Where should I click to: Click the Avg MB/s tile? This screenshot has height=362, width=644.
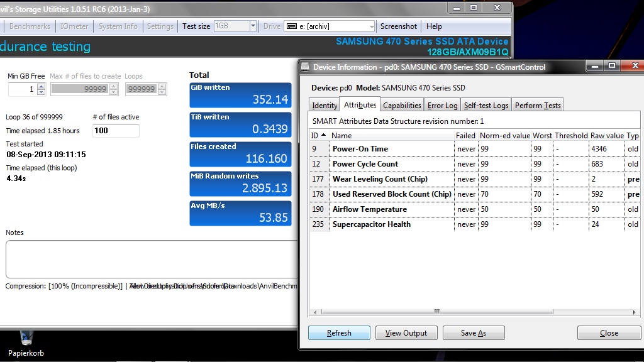point(240,214)
